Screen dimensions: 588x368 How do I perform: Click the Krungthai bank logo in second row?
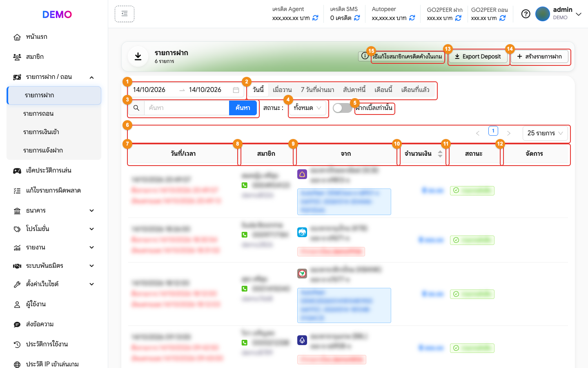(302, 233)
